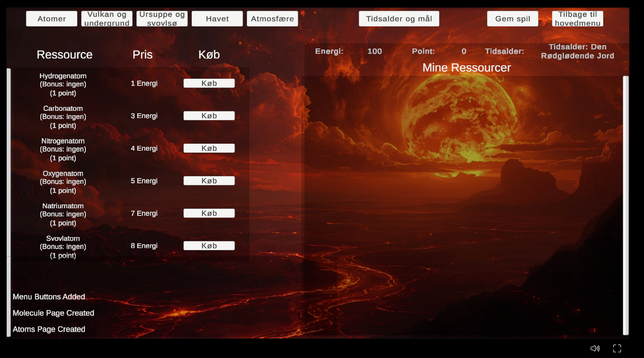Open the Ursuppe og svovlsø page
The width and height of the screenshot is (644, 358).
tap(162, 19)
